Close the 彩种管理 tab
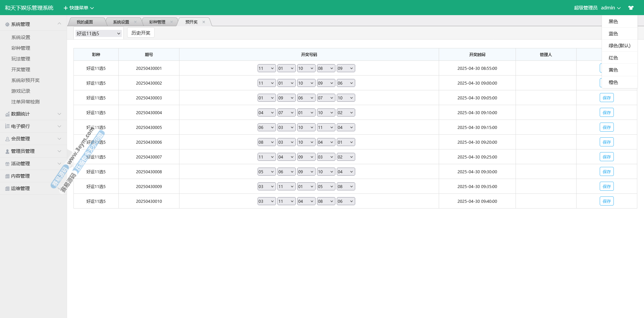Image resolution: width=644 pixels, height=318 pixels. click(x=171, y=22)
